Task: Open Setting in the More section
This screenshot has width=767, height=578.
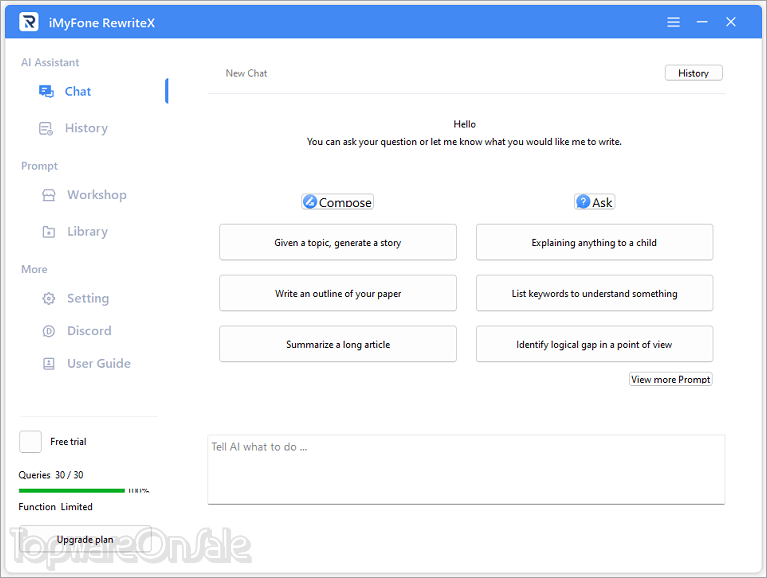Action: pos(88,298)
